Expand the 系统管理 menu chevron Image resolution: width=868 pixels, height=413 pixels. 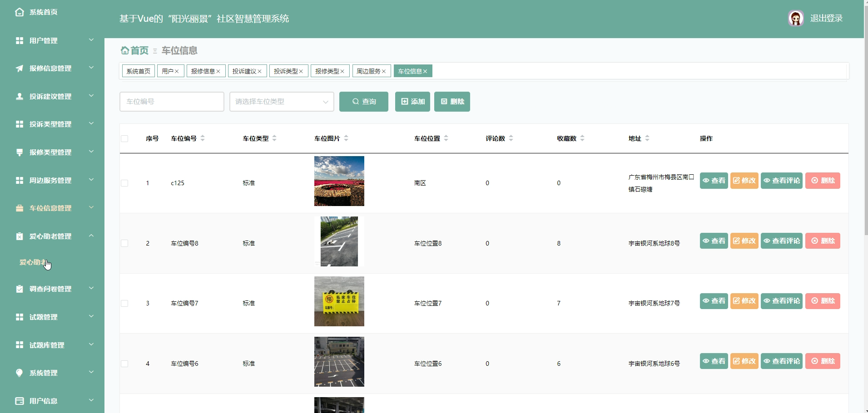91,373
